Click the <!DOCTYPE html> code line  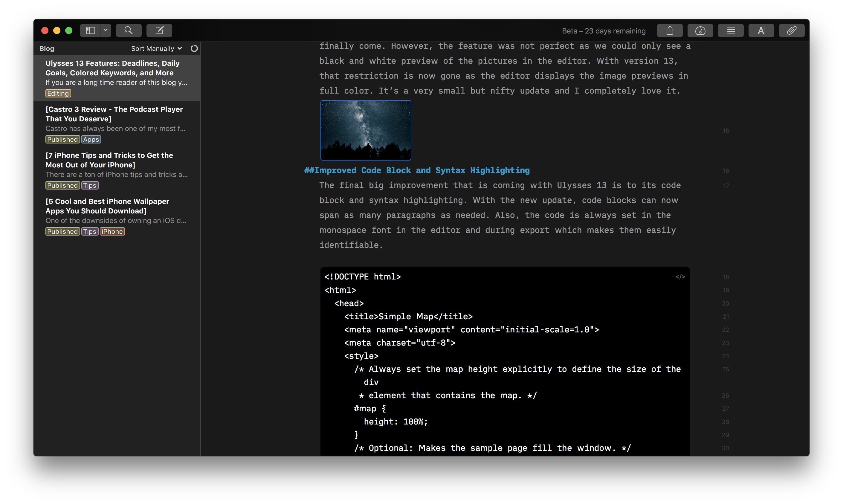(362, 277)
